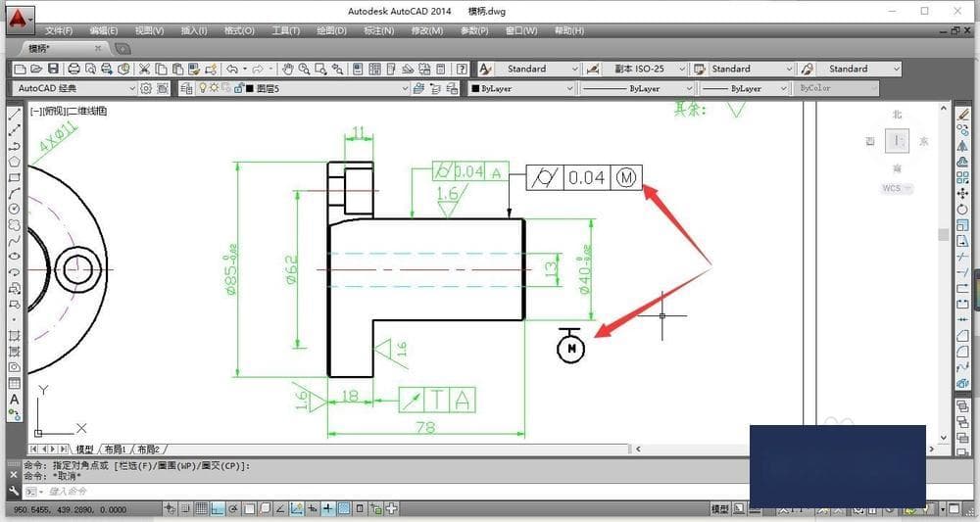The height and width of the screenshot is (522, 980).
Task: Select the Circle draw tool
Action: click(x=15, y=210)
